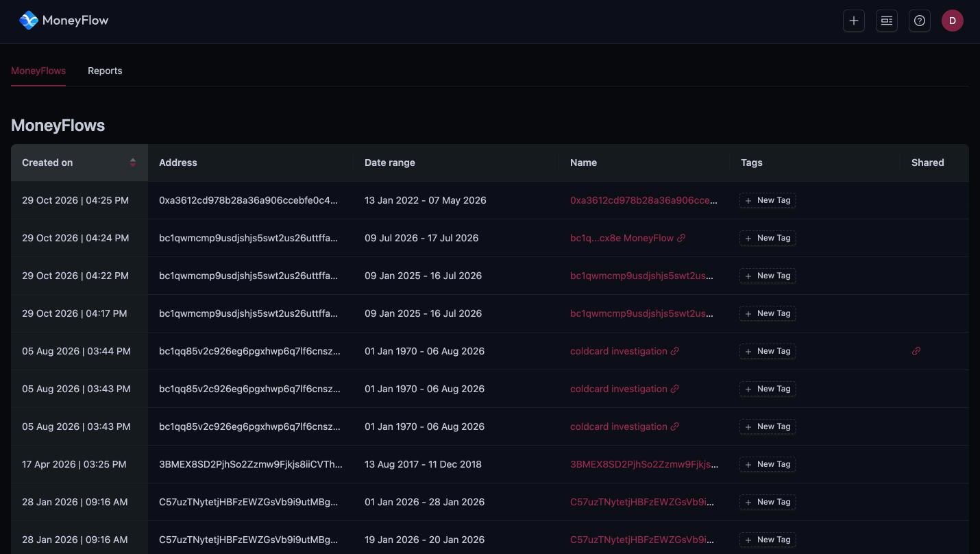Add a New Tag in the 17 Apr 2026 row
The image size is (980, 554).
768,464
